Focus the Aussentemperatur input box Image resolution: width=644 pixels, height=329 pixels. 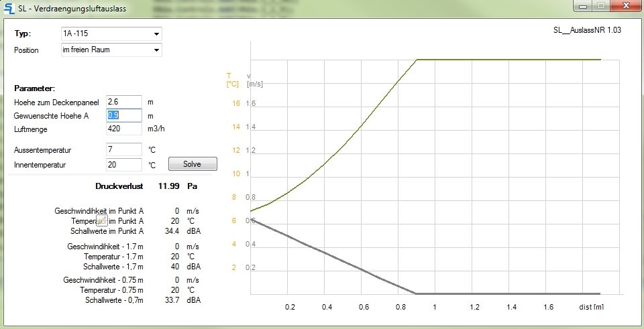pos(123,149)
